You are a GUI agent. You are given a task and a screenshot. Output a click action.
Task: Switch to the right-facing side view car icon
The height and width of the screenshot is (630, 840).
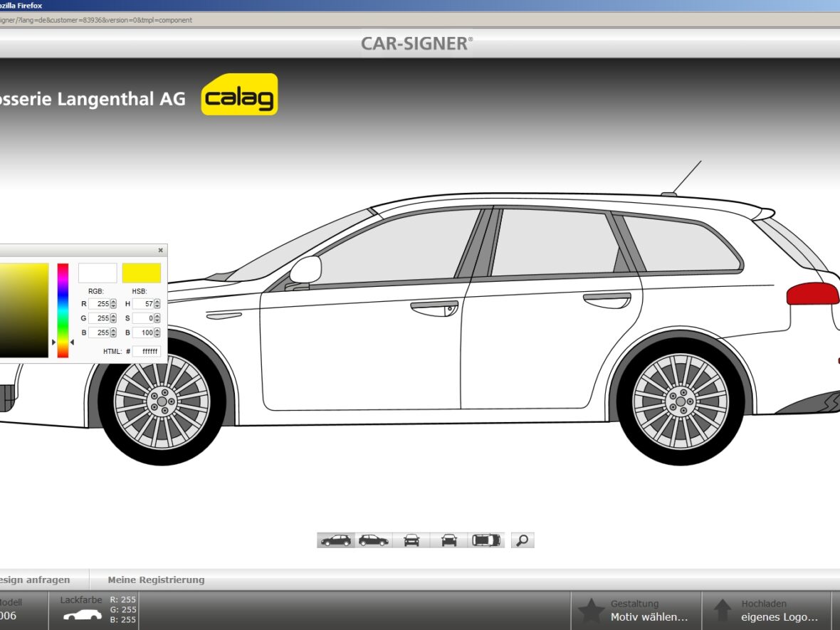pyautogui.click(x=374, y=540)
